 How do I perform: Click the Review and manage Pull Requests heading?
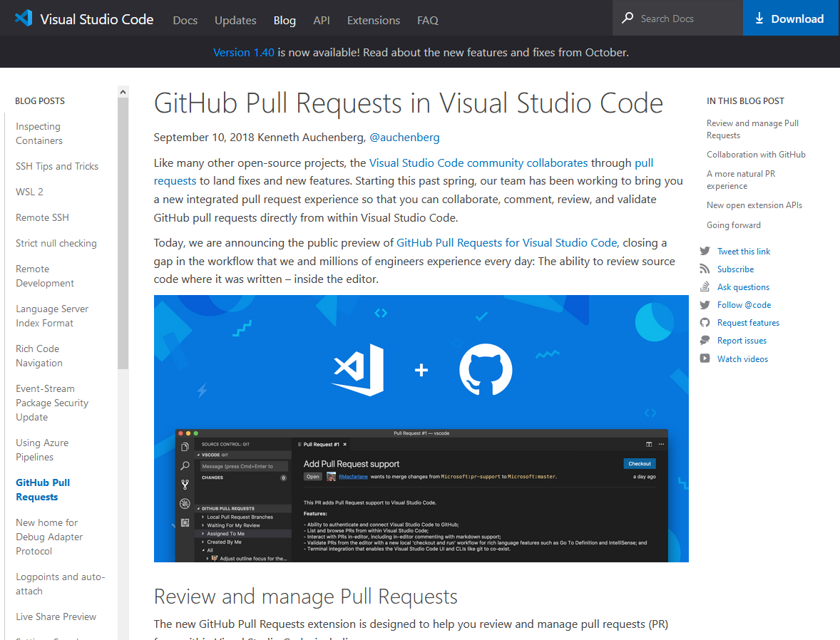(305, 597)
